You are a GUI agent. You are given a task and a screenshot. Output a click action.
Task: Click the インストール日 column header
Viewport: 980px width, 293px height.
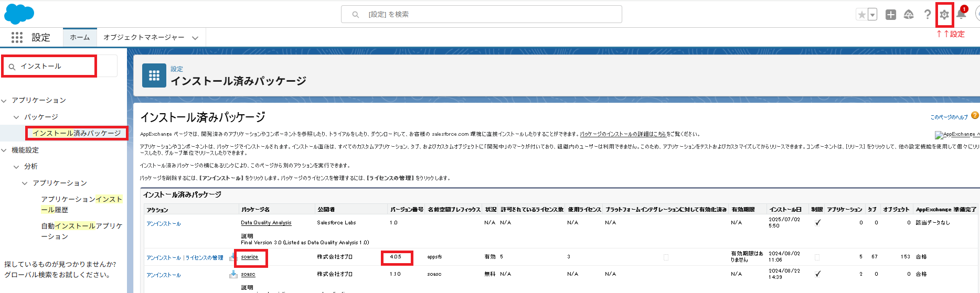click(785, 210)
